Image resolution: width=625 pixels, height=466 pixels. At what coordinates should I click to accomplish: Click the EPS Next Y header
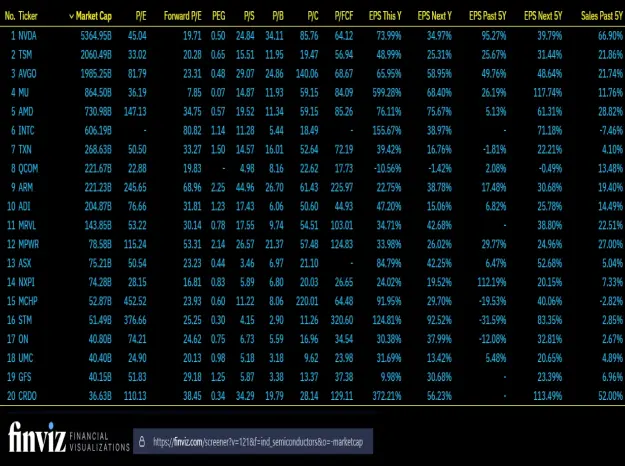click(434, 16)
